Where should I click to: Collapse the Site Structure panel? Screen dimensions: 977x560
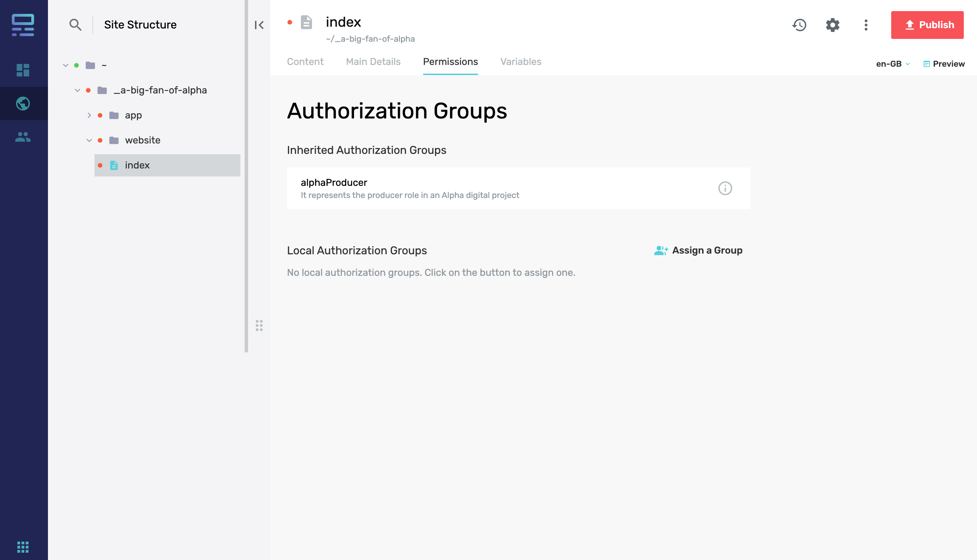click(x=259, y=25)
